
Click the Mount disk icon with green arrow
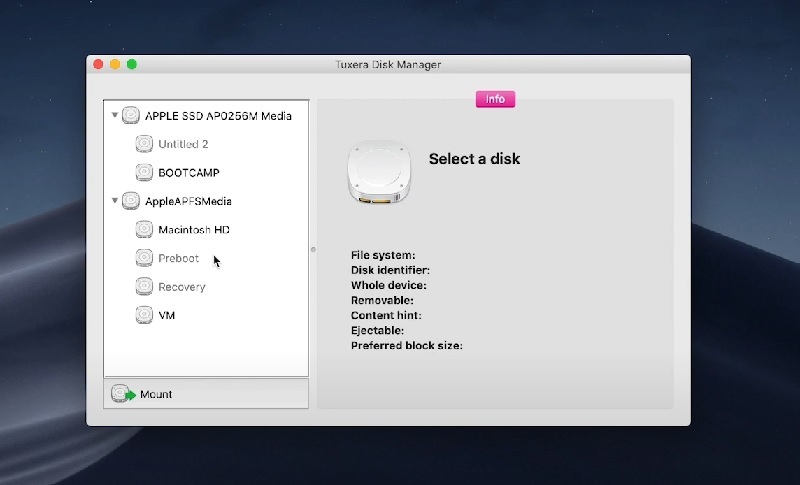[x=123, y=394]
